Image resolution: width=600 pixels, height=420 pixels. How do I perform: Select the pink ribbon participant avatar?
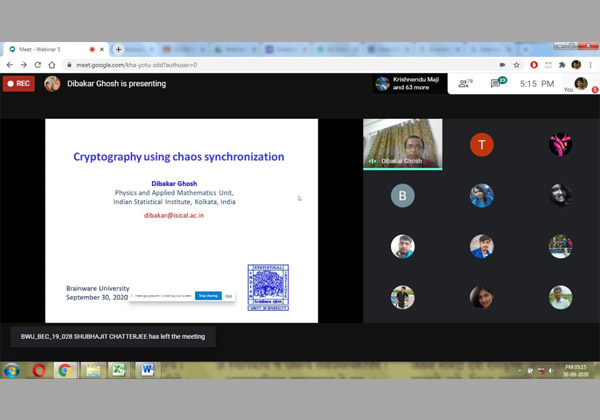click(561, 145)
